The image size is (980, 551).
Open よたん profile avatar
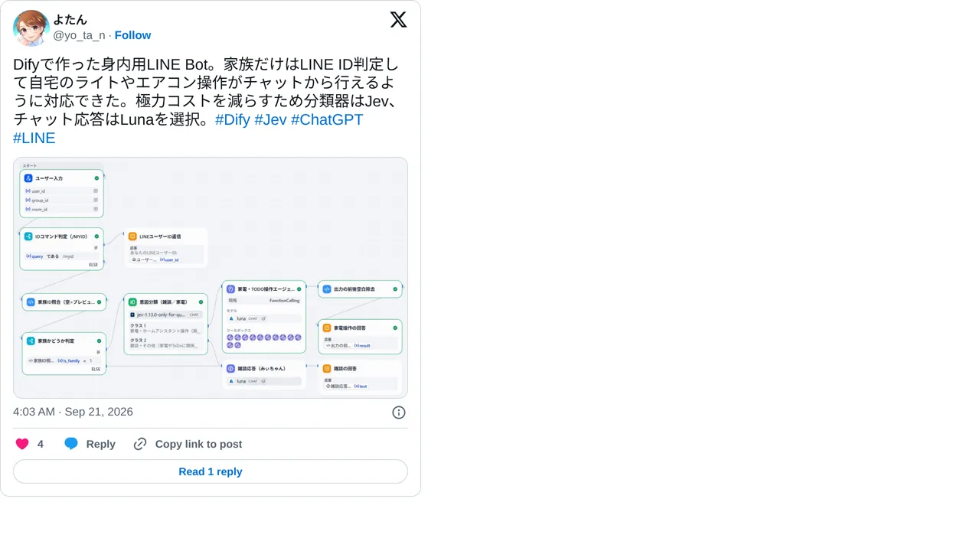coord(31,28)
